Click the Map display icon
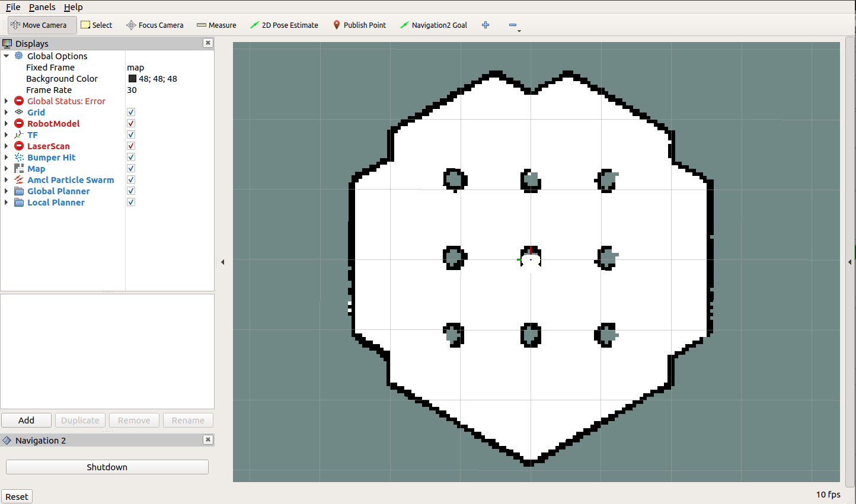Screen dimensions: 856x504 click(x=19, y=168)
